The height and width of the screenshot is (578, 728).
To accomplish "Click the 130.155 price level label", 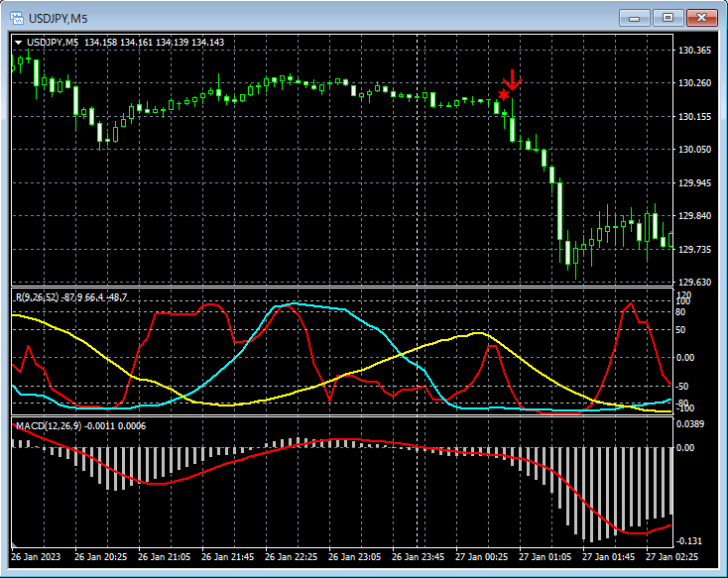I will [694, 117].
